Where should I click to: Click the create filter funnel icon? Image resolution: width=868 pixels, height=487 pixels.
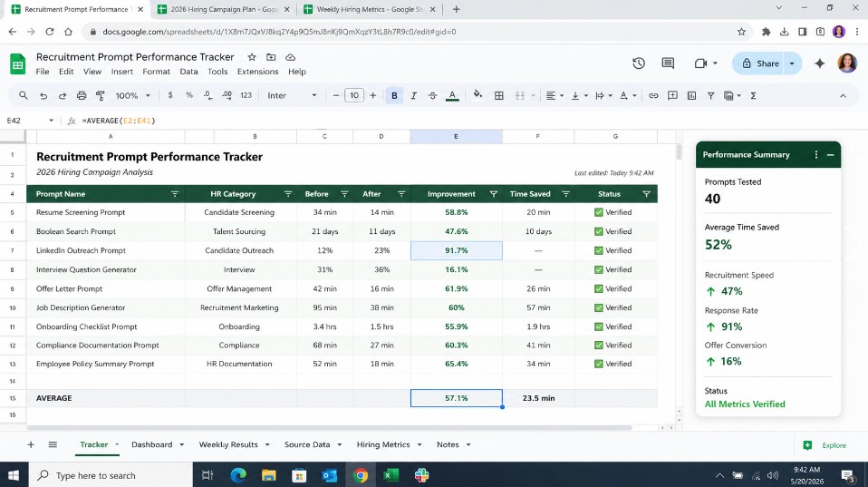tap(710, 96)
